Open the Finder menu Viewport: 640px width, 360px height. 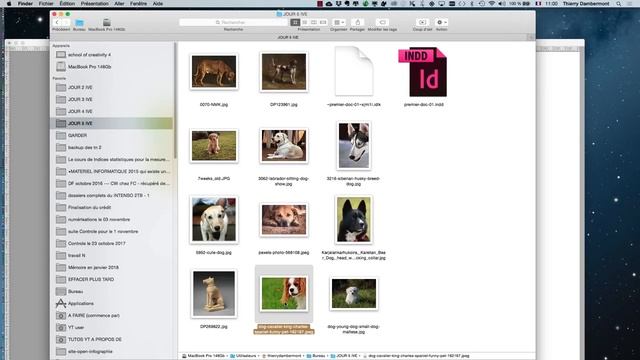(25, 4)
